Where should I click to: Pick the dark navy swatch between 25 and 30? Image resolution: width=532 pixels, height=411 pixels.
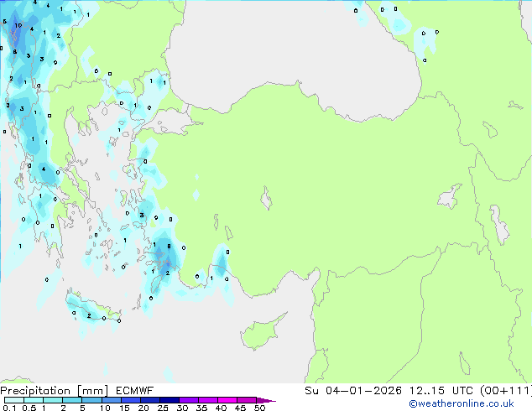click(170, 400)
